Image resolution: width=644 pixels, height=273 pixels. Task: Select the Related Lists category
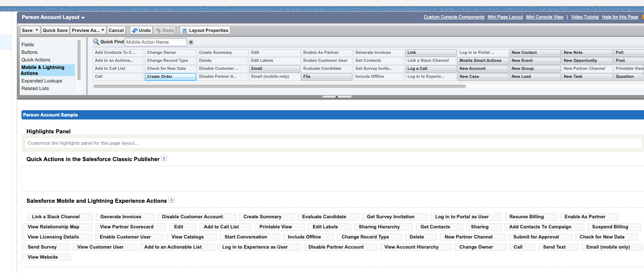coord(35,88)
